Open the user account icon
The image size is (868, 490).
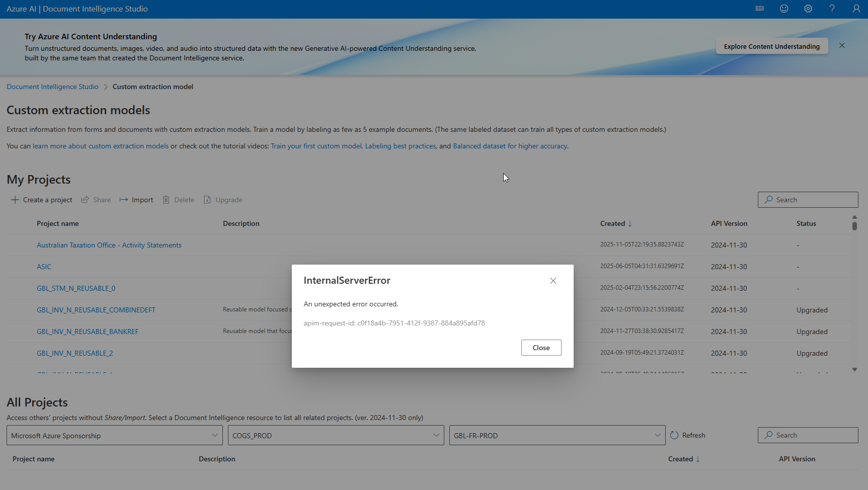click(x=856, y=9)
